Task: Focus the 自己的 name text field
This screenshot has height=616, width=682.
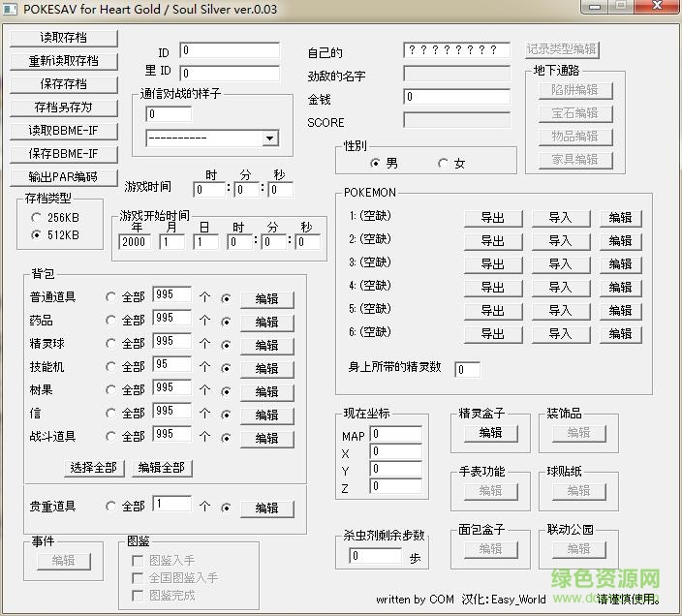Action: [x=456, y=50]
